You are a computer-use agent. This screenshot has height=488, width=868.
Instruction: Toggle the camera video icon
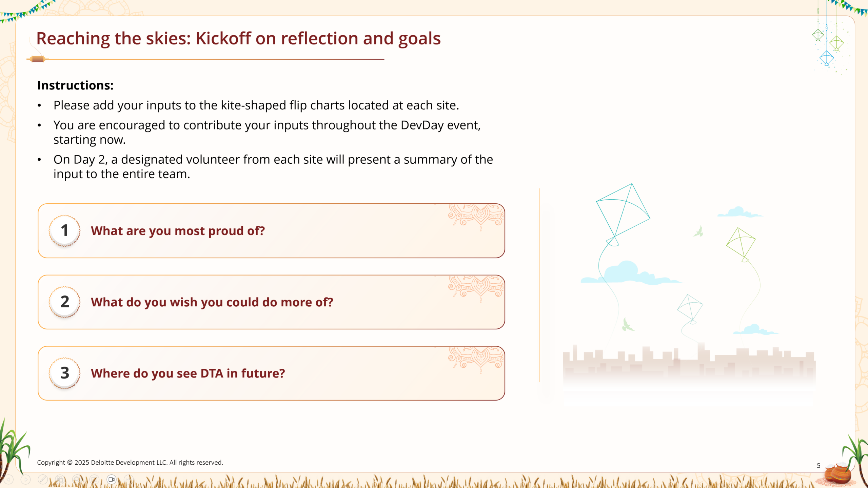[111, 479]
